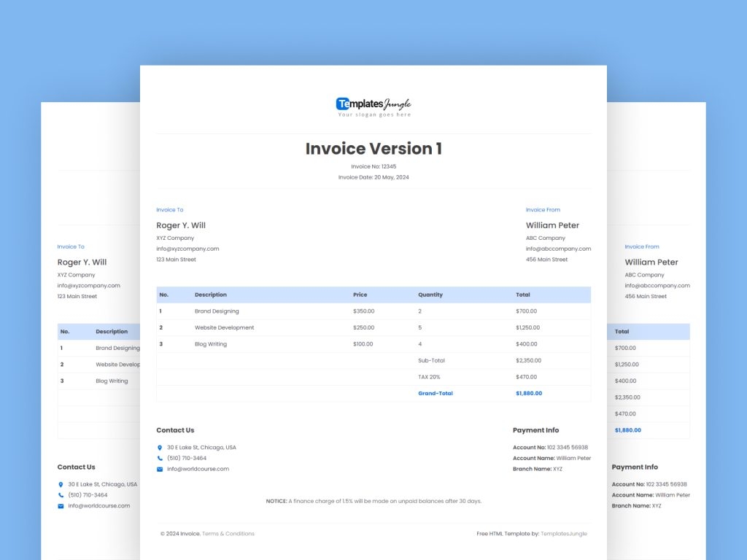Click the info@abccompany.com email under Invoice From
This screenshot has height=560, width=747.
559,248
